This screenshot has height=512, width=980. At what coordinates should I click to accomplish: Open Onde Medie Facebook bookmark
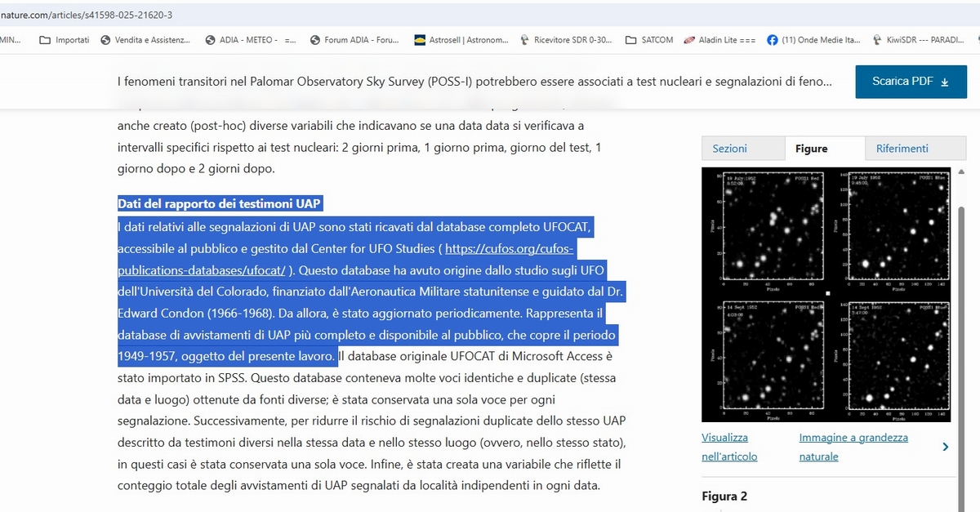pyautogui.click(x=813, y=40)
